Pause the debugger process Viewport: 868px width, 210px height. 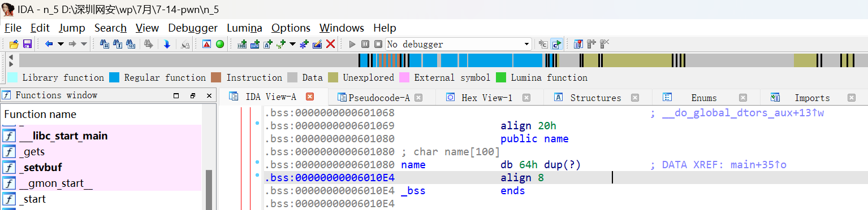pos(365,43)
